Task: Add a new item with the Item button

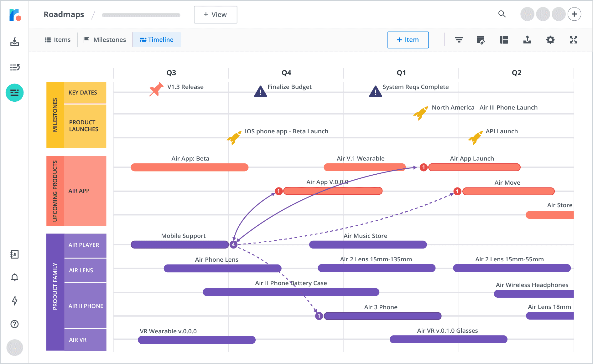Action: click(408, 40)
